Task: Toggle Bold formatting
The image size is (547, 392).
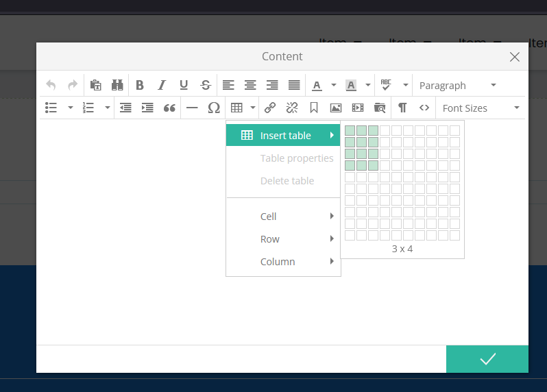Action: pyautogui.click(x=140, y=85)
